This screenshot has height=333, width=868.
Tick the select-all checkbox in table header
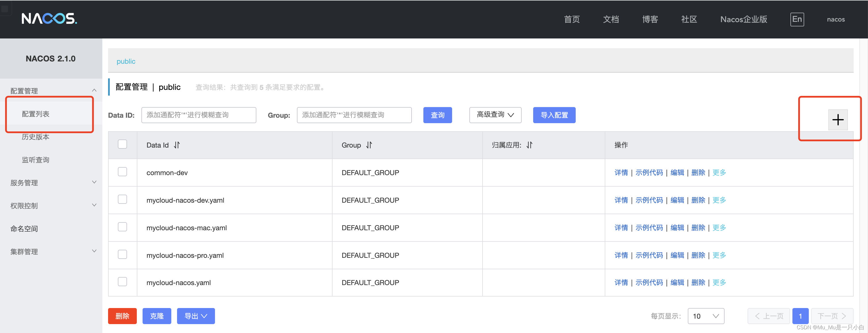(122, 144)
